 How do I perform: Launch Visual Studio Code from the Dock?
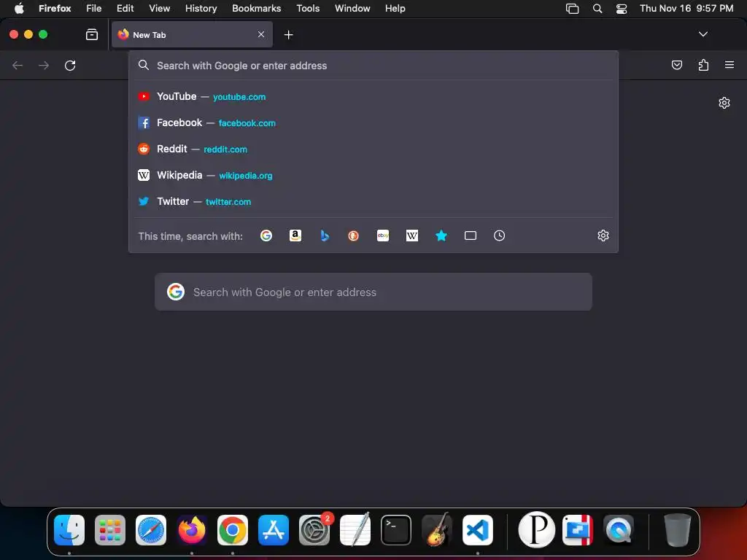click(x=478, y=530)
